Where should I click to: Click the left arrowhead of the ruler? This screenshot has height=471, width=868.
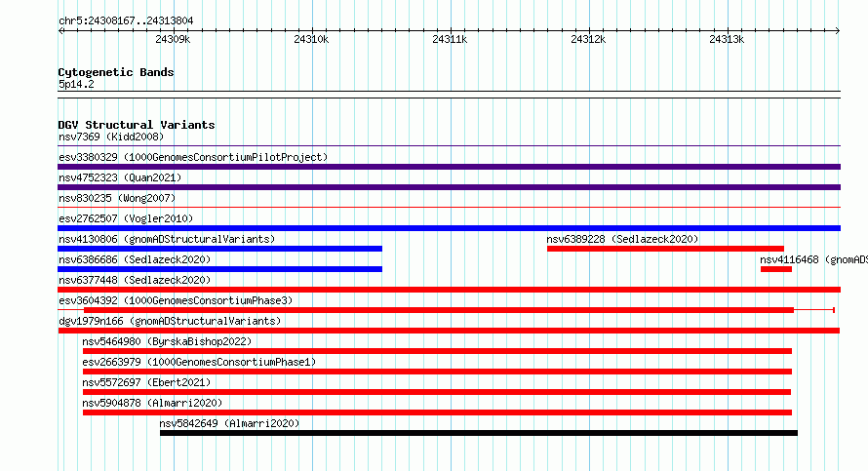[x=60, y=31]
